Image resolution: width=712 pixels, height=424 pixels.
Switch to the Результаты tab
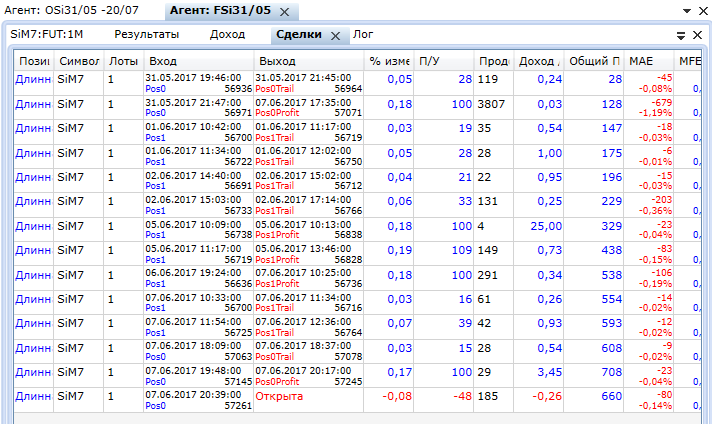[147, 35]
